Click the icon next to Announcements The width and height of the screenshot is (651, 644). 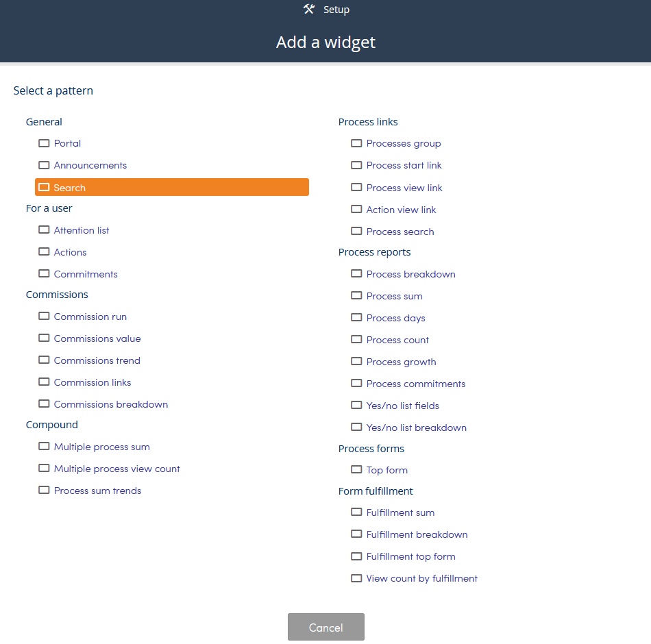coord(44,165)
